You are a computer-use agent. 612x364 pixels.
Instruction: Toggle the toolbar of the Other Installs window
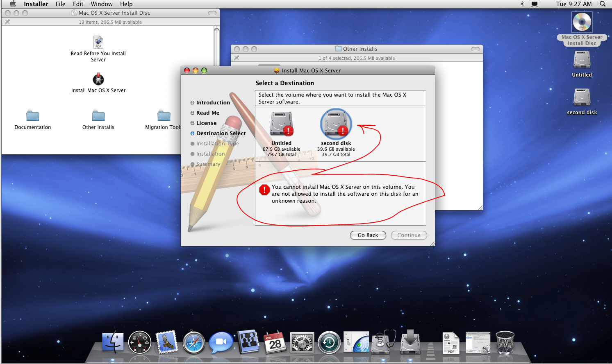tap(475, 49)
